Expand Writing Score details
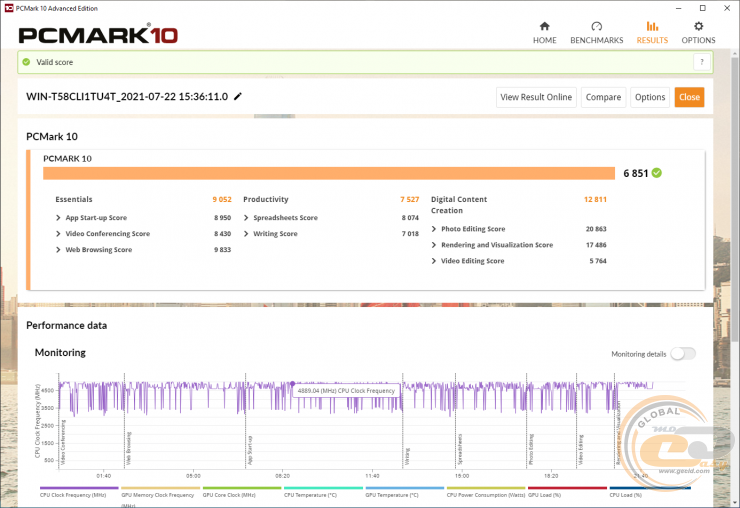Screen dimensions: 740x508 [246, 234]
